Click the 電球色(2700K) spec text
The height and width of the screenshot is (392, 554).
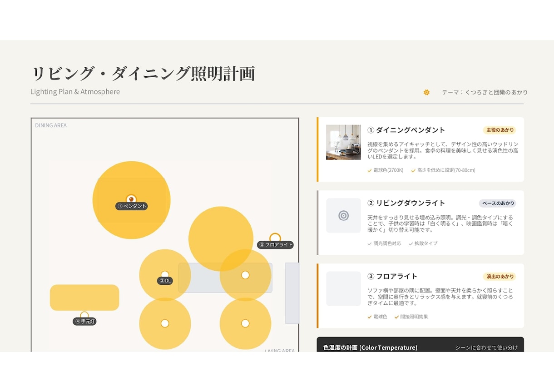388,171
